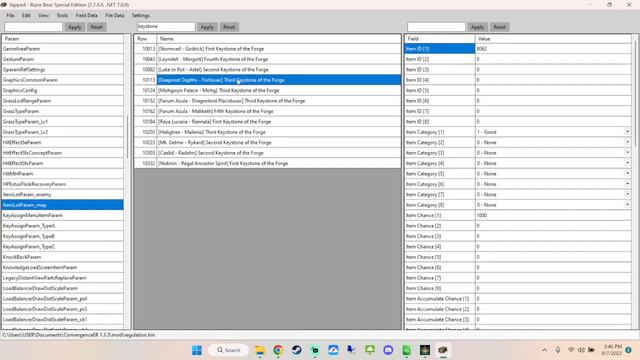Click Reset for the field filter
This screenshot has height=360, width=640.
click(x=499, y=27)
